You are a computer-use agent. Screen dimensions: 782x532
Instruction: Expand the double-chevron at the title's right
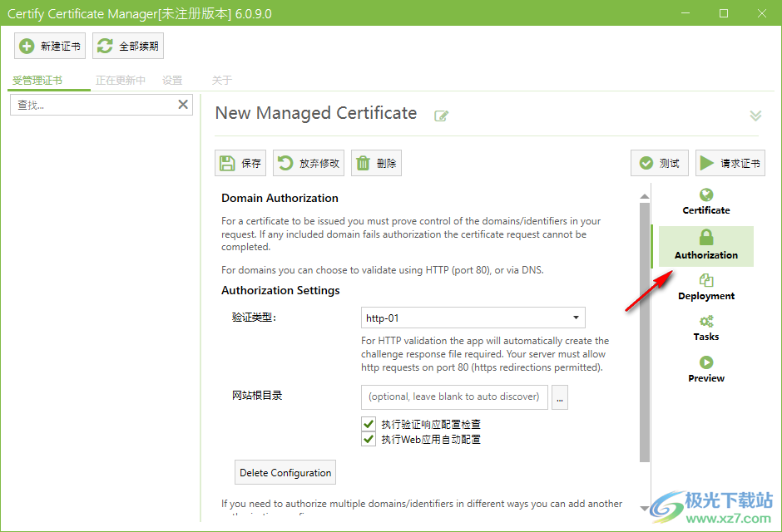(755, 116)
